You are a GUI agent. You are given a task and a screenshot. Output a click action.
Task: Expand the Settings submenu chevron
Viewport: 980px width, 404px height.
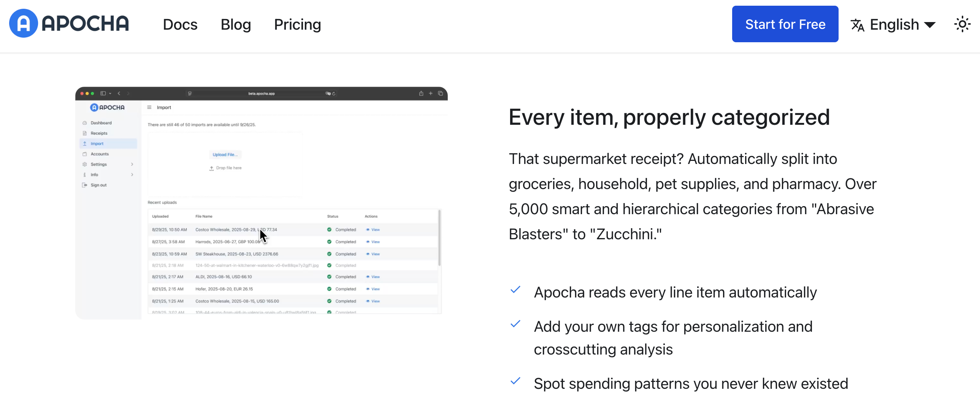(x=132, y=164)
